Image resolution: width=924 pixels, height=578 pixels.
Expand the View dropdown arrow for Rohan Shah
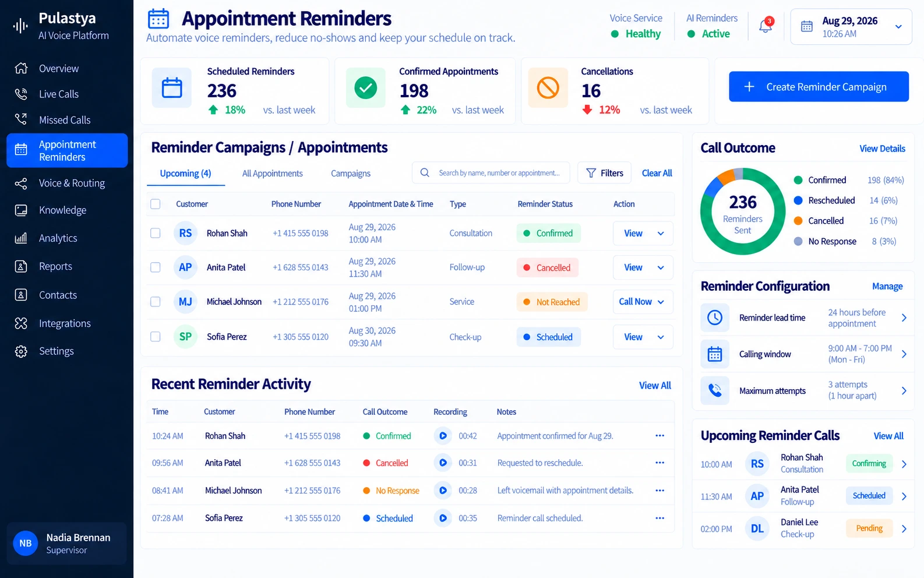[x=661, y=234]
